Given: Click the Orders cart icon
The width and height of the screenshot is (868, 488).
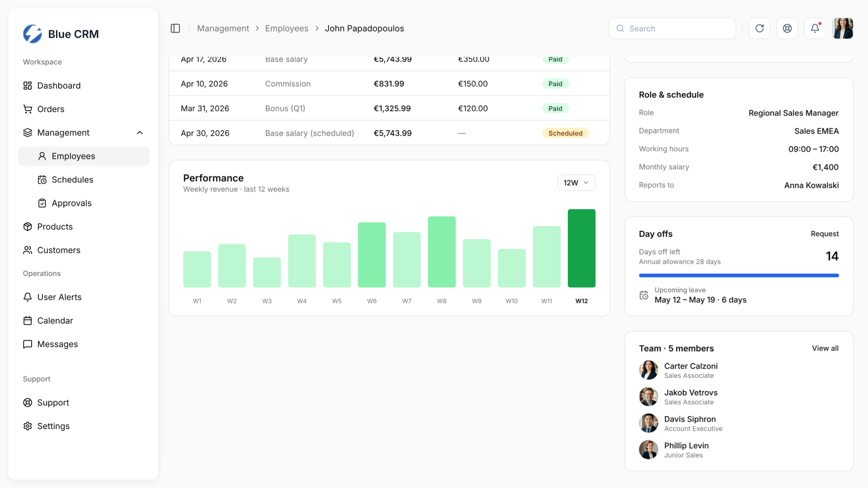Looking at the screenshot, I should click(x=28, y=109).
